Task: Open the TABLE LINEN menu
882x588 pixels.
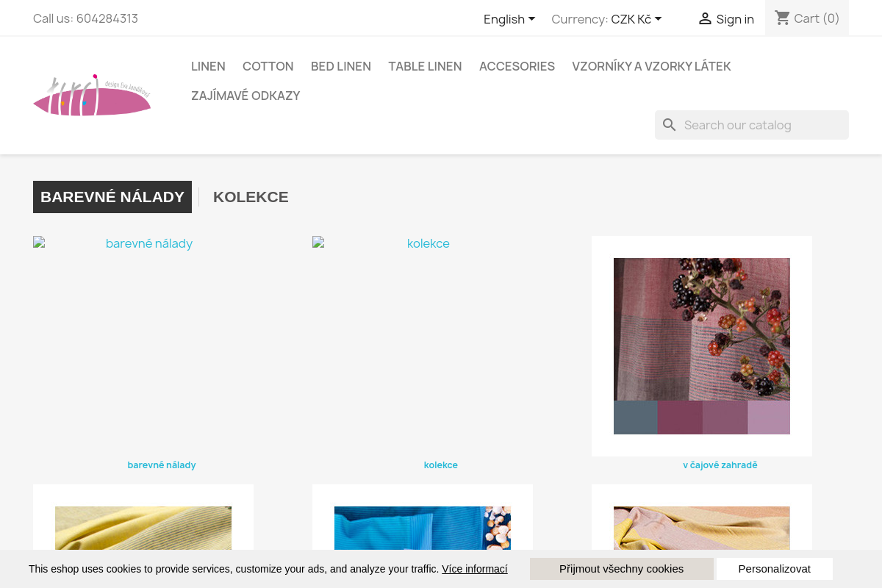Action: [x=425, y=66]
